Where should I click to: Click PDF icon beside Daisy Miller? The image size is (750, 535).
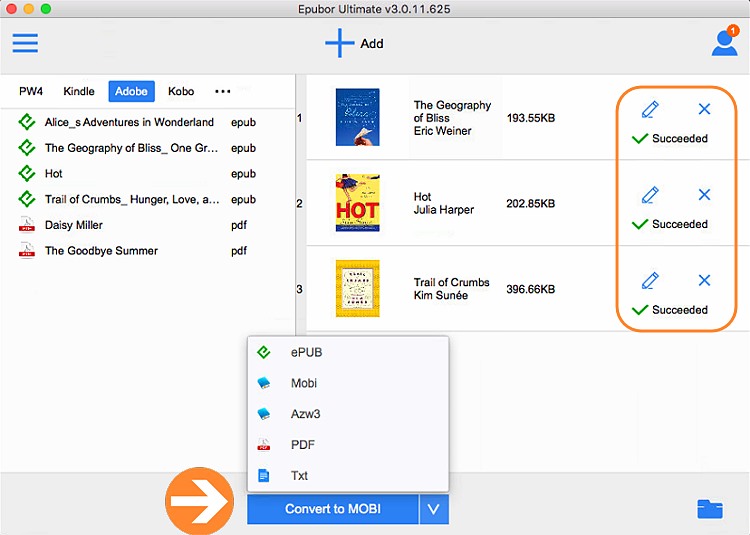(x=27, y=224)
